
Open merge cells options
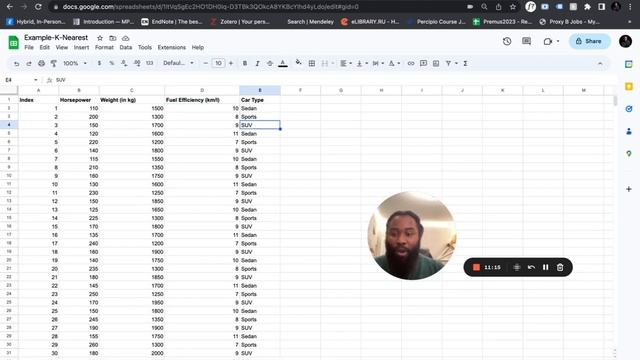(x=327, y=64)
